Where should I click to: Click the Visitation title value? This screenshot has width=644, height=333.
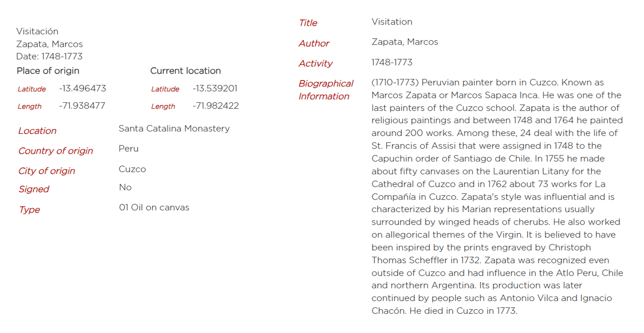pyautogui.click(x=392, y=22)
